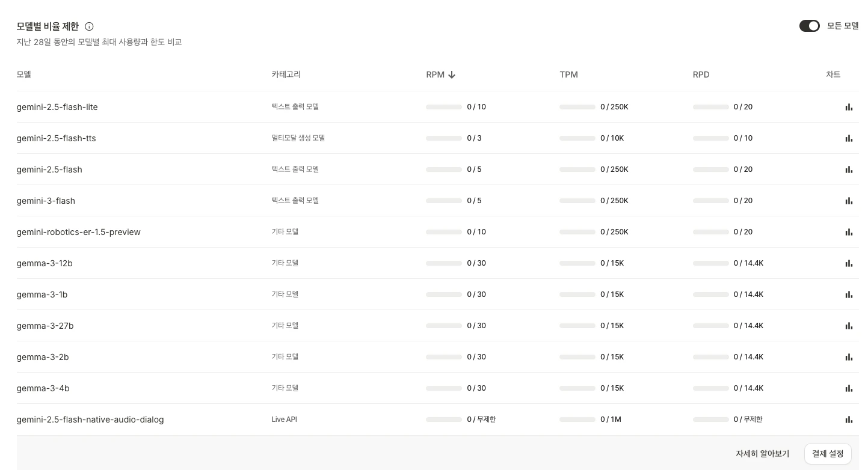
Task: Open chart for gemini-2.5-flash-tts
Action: 849,138
